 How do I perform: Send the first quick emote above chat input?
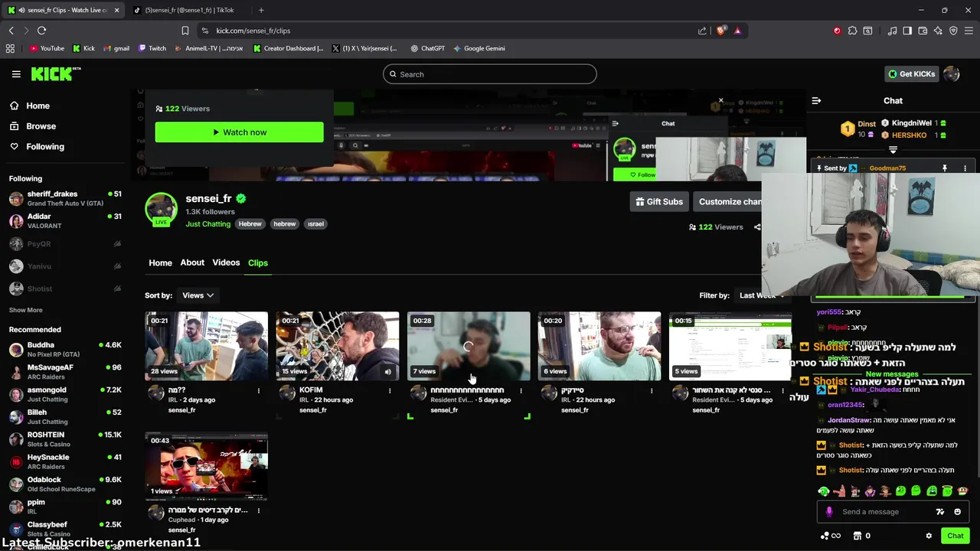[824, 491]
